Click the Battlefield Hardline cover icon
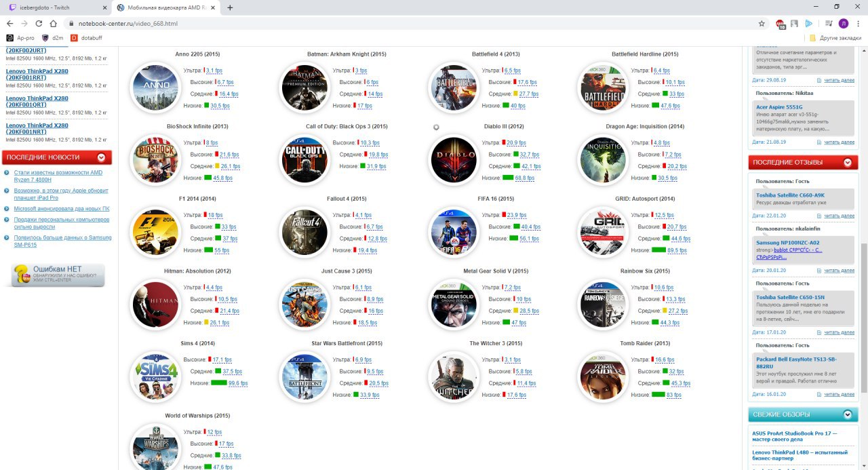Viewport: 868px width, 470px height. pos(603,87)
